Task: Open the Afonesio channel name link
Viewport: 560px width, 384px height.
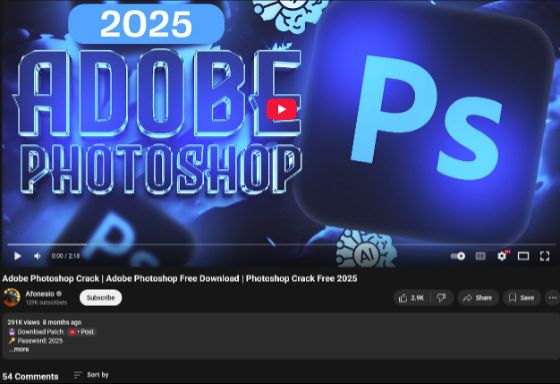Action: [x=40, y=294]
